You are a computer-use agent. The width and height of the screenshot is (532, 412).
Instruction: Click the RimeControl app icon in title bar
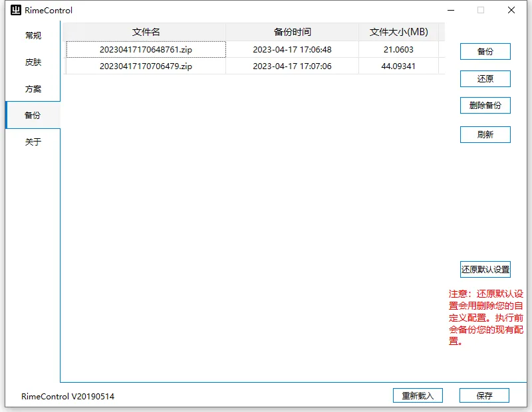coord(16,10)
